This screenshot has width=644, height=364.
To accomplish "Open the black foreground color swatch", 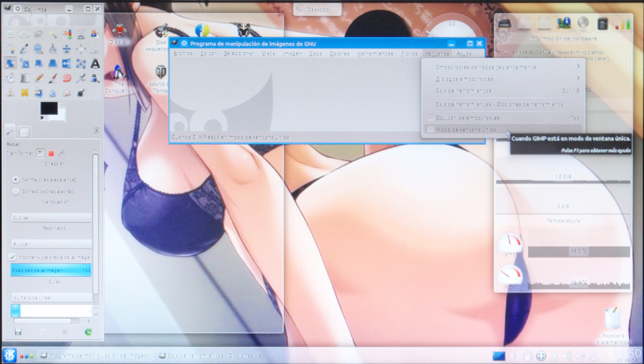I will point(48,108).
